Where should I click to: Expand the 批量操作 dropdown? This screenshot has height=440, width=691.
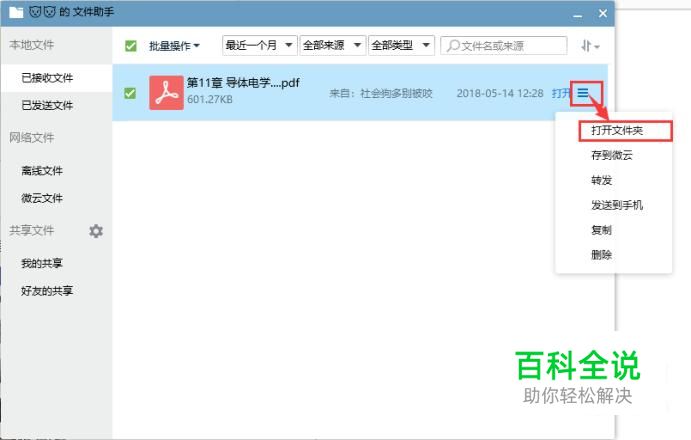click(x=174, y=46)
